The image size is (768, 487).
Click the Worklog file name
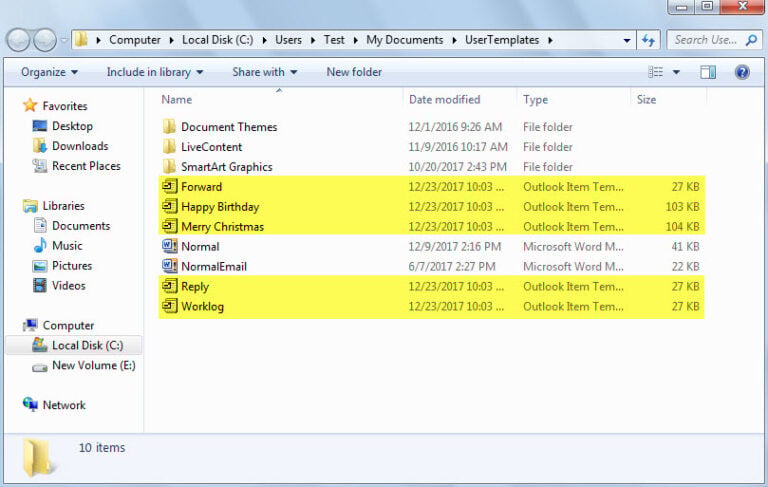pos(202,307)
